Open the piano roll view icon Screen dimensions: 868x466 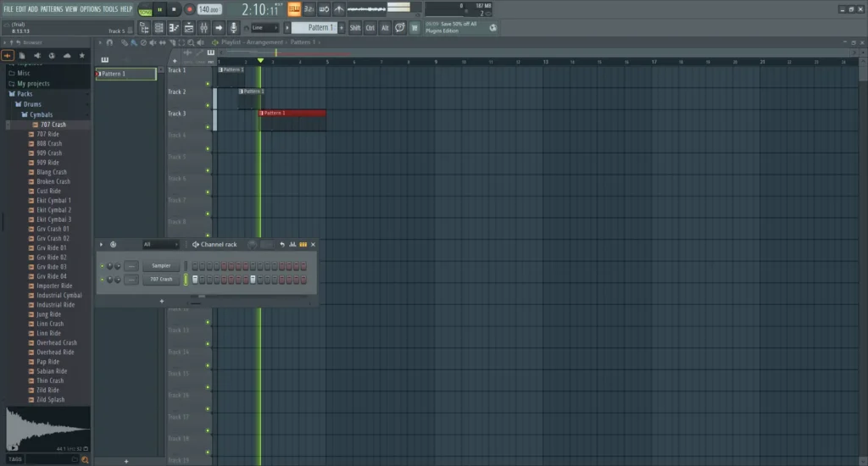[x=174, y=28]
